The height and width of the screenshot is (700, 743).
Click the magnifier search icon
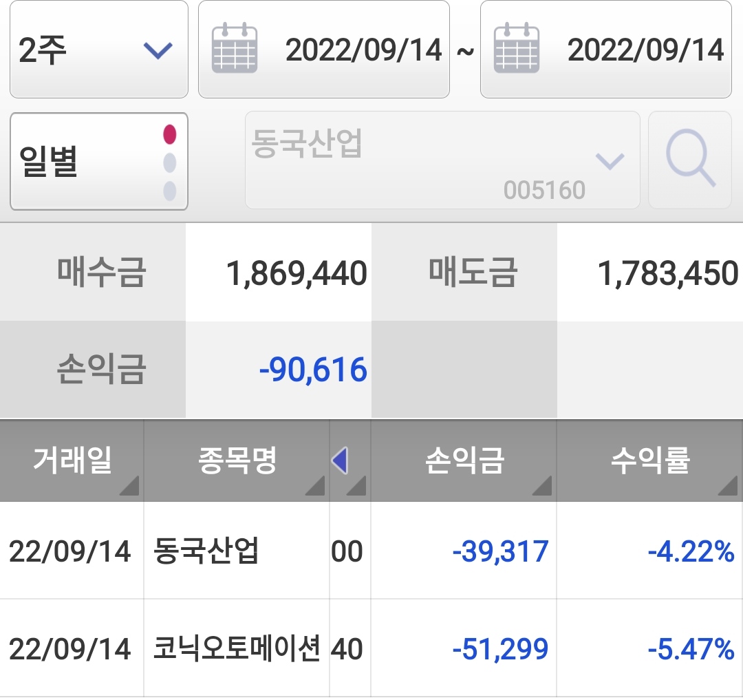click(x=689, y=160)
